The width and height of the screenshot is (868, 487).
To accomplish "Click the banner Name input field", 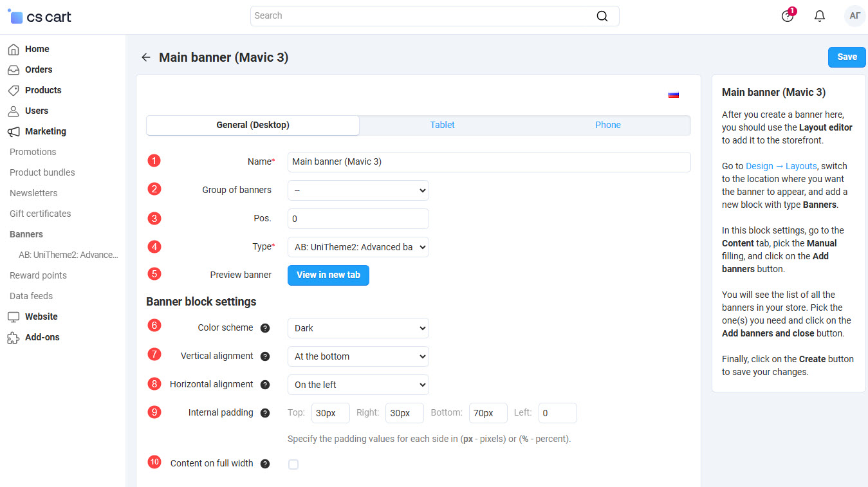I will coord(489,162).
